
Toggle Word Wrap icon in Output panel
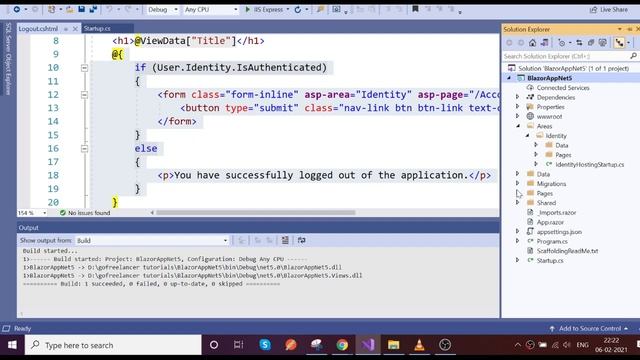(301, 240)
